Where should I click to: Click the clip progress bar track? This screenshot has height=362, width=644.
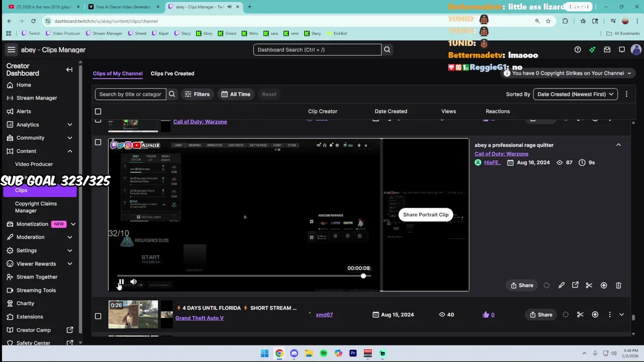tap(244, 276)
